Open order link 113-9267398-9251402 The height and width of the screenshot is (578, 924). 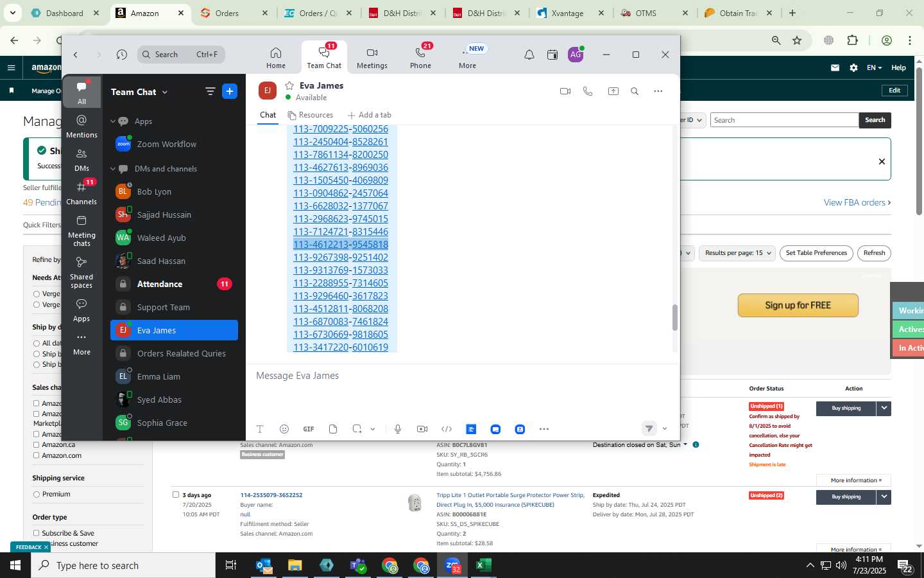[341, 258]
